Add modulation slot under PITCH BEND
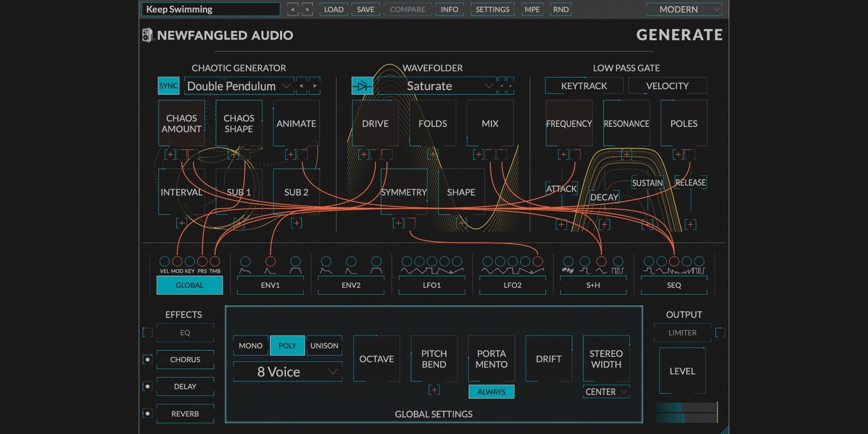 pyautogui.click(x=434, y=390)
